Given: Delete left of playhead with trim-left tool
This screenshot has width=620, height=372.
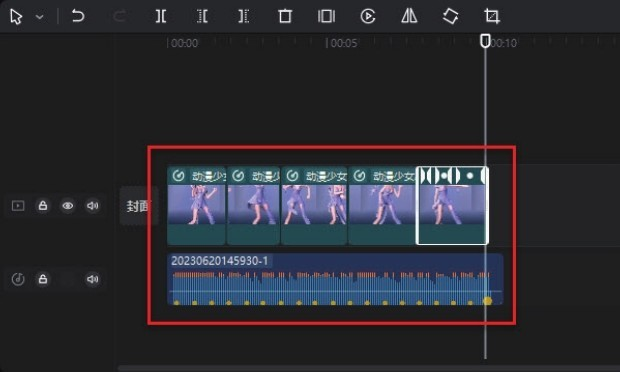Looking at the screenshot, I should coord(202,16).
